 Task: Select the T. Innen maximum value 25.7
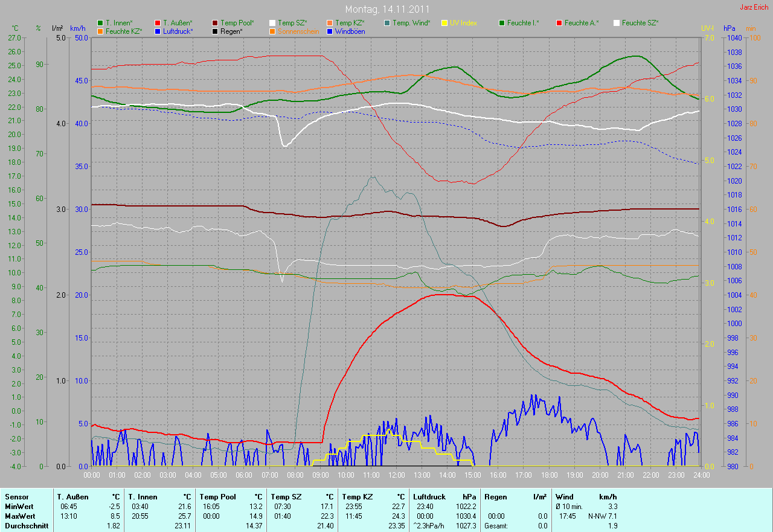[x=184, y=516]
